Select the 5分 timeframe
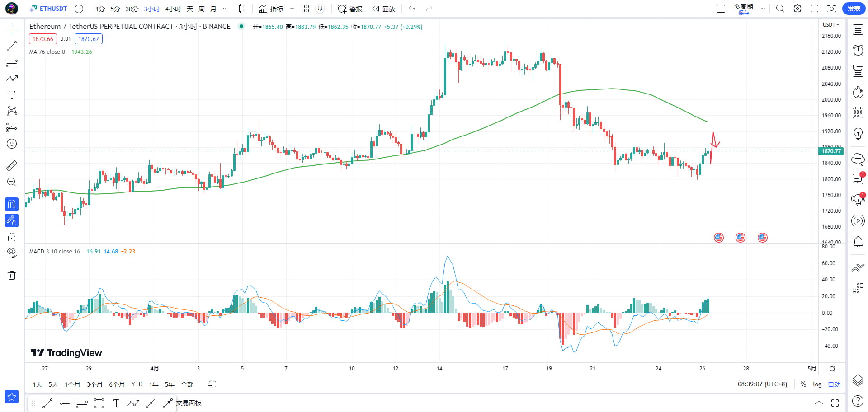Image resolution: width=868 pixels, height=412 pixels. tap(115, 9)
